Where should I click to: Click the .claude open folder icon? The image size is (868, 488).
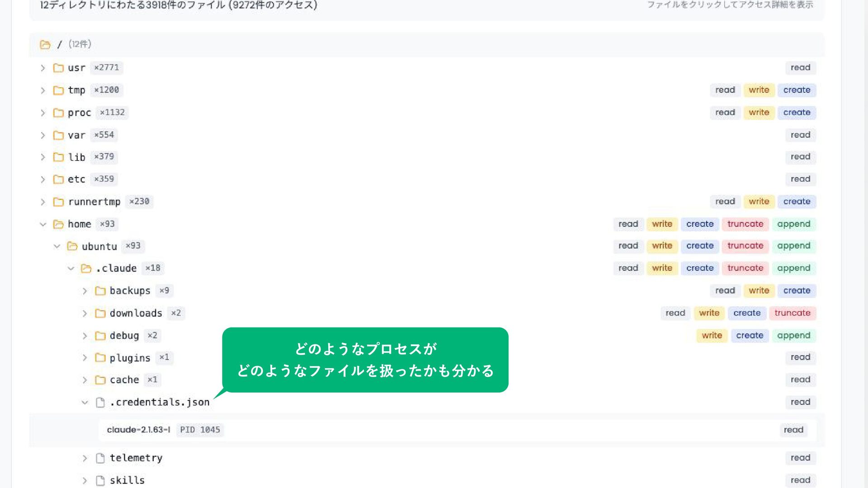tap(86, 268)
